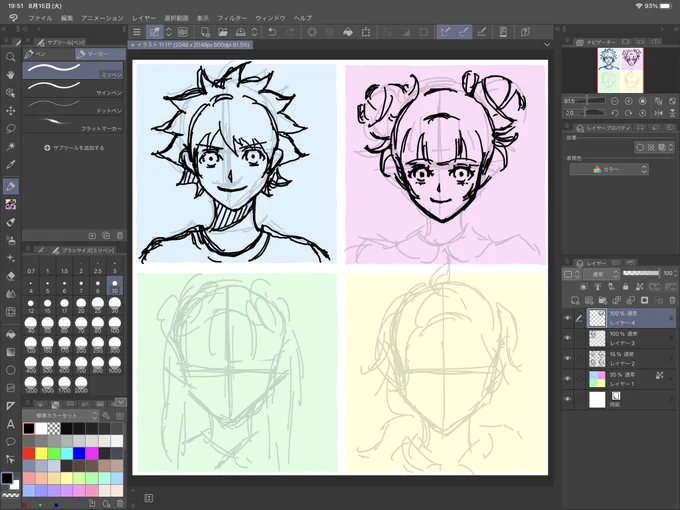Screen dimensions: 680x510
Task: Toggle visibility of レイヤー 3
Action: tap(567, 338)
